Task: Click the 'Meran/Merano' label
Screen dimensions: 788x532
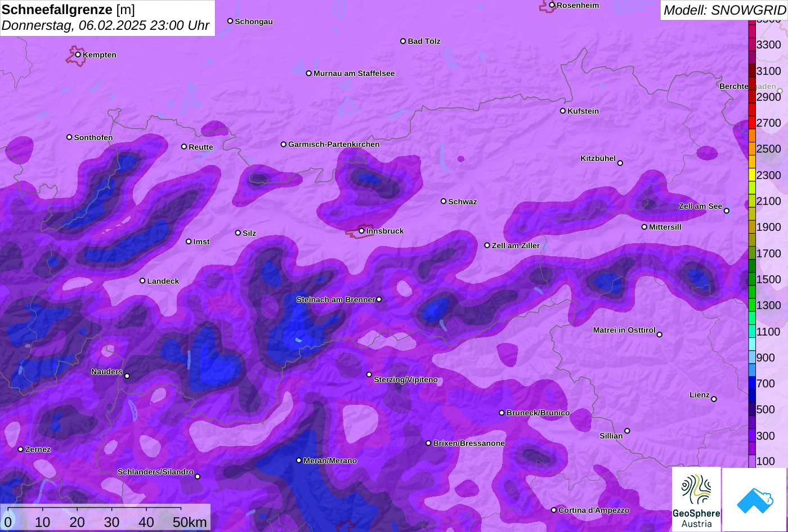Action: point(330,461)
